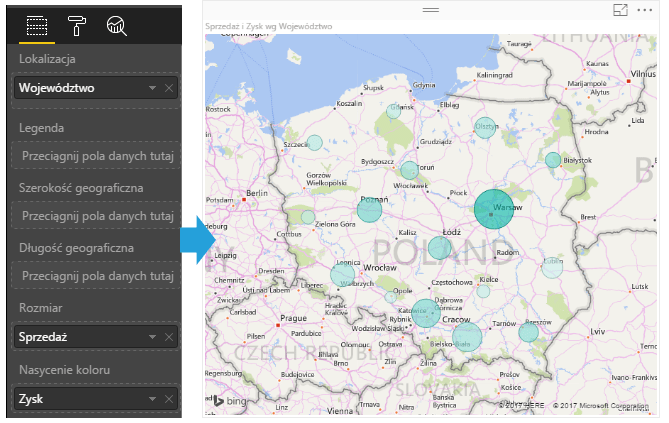Click the drag handle atop the map visual
The image size is (669, 423).
431,8
